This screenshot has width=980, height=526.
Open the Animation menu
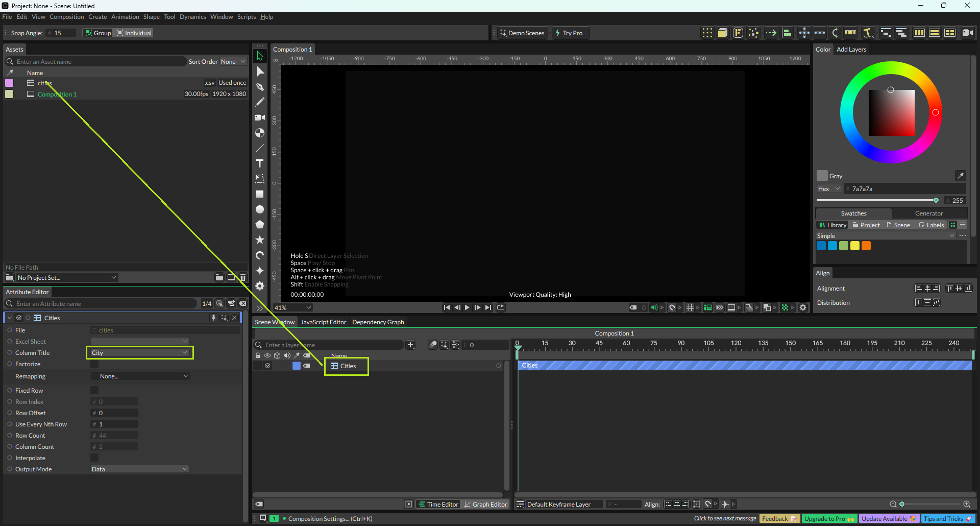point(125,17)
